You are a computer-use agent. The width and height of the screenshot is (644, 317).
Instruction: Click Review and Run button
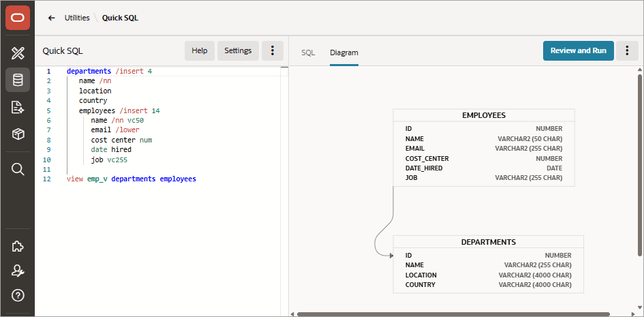tap(579, 50)
